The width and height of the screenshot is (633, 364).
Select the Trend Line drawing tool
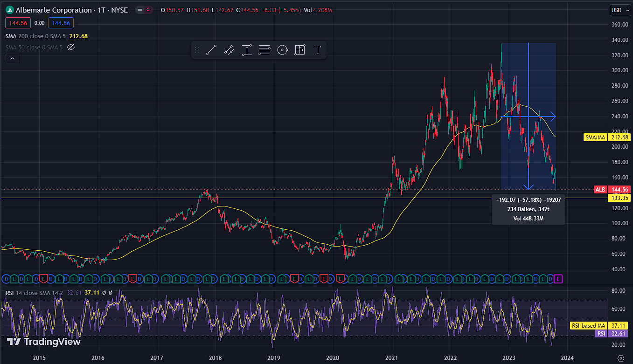click(211, 50)
